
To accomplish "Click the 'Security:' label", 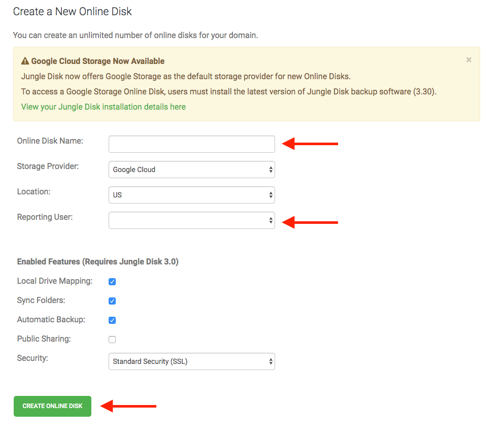I will pyautogui.click(x=32, y=358).
